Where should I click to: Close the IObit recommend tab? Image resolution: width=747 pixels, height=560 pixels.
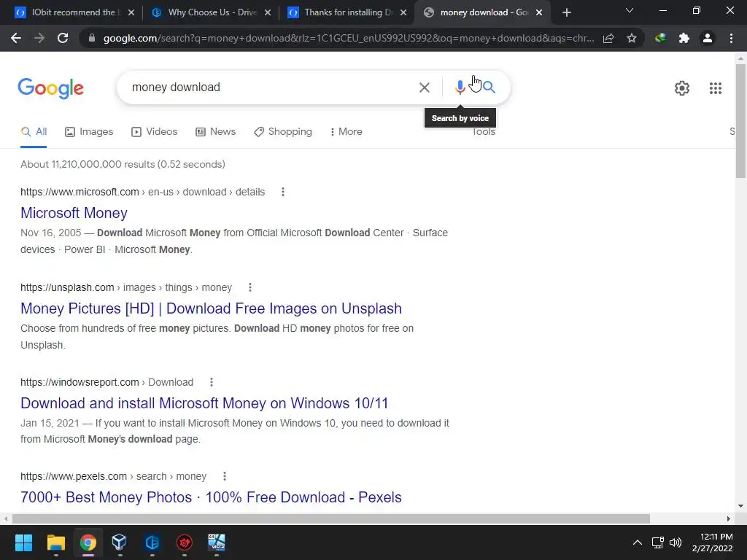coord(131,12)
